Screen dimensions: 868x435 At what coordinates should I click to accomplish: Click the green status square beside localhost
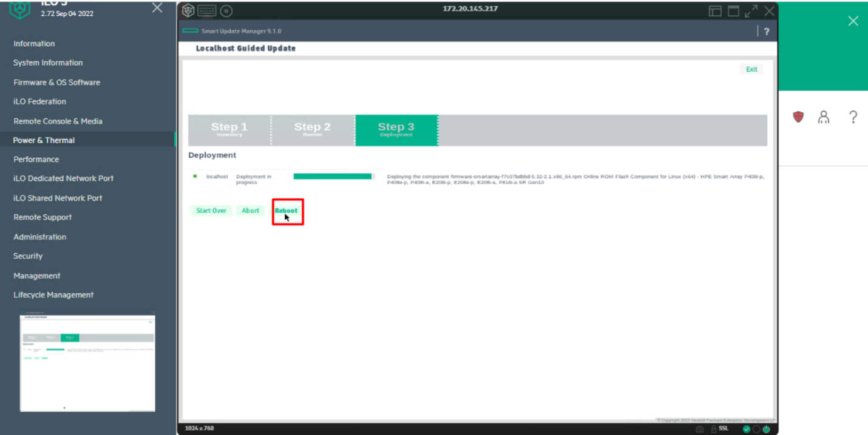click(x=195, y=176)
